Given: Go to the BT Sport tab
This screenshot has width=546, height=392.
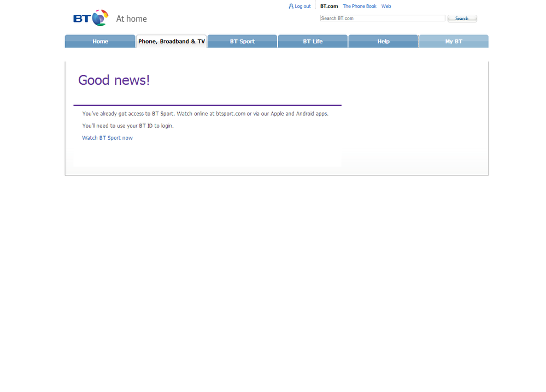Looking at the screenshot, I should (242, 41).
